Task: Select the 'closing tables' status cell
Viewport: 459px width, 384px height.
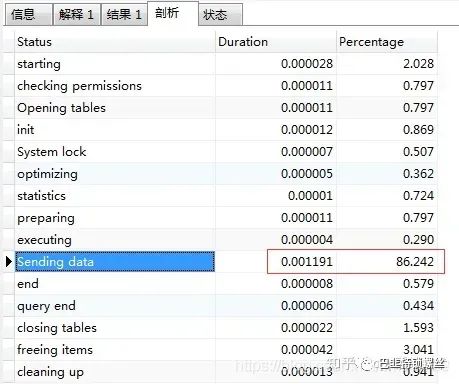Action: 115,328
